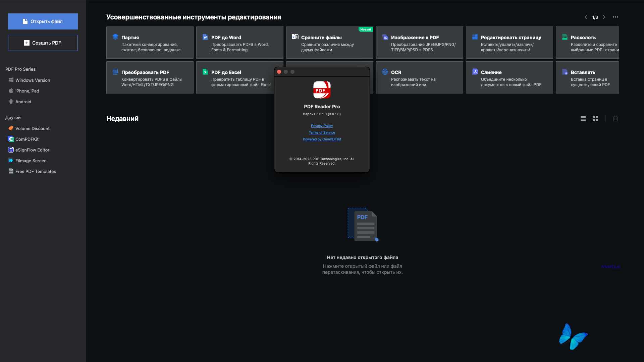Click the empty-state PDF document illustration

tap(363, 225)
